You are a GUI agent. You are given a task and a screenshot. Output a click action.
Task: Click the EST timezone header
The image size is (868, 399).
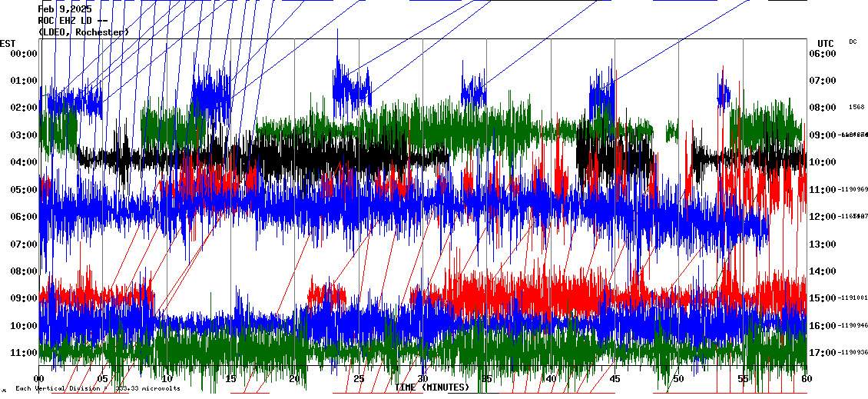click(8, 43)
